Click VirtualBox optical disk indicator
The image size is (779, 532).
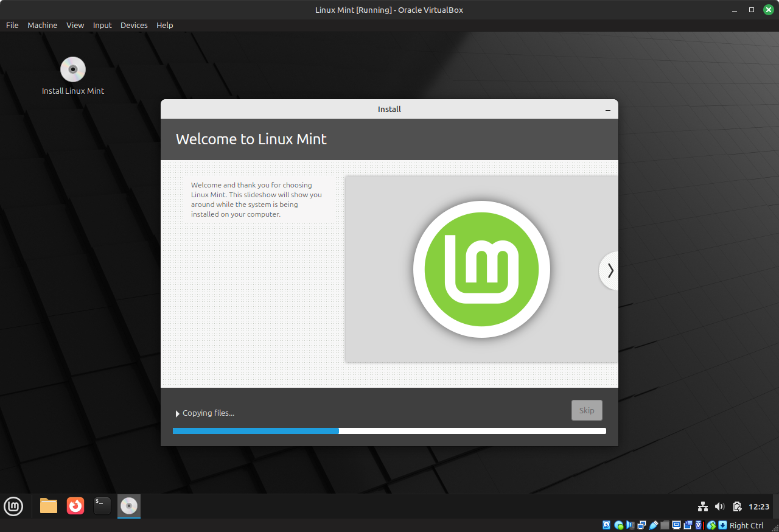[619, 525]
